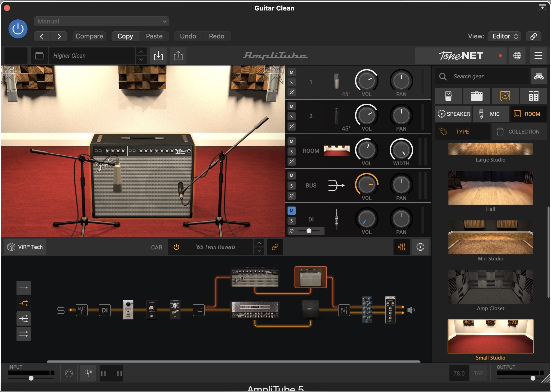
Task: Click the cab up chevron next to '65 Twin Reverb
Action: pos(259,243)
